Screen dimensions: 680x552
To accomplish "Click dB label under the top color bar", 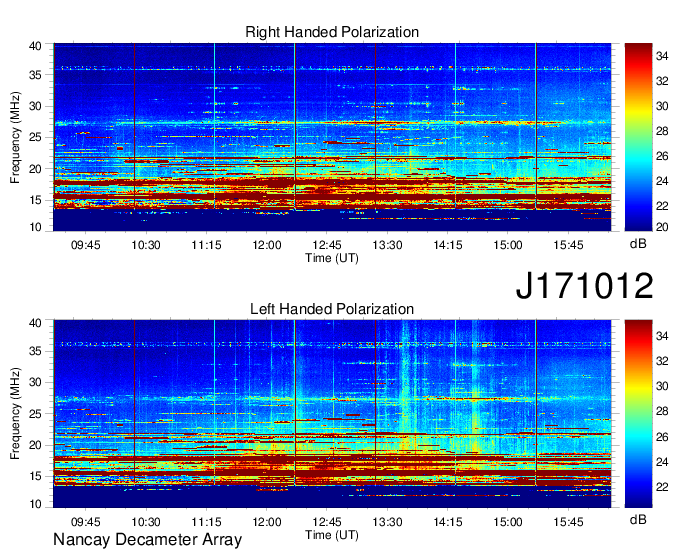I will click(638, 244).
